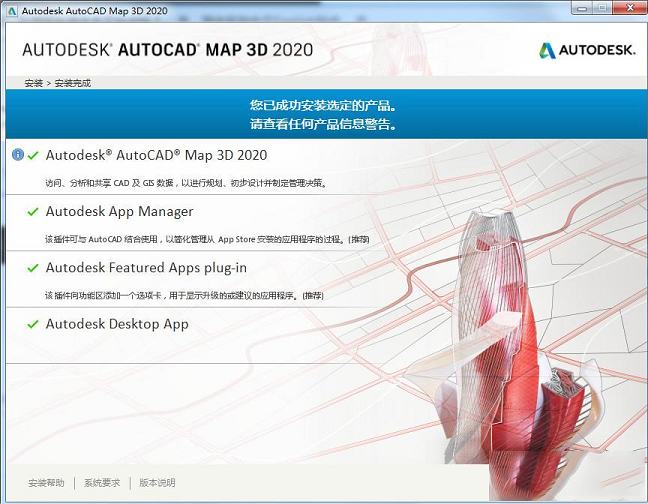Select the Autodesk Desktop App product name
Screen dimensions: 648x504
117,324
